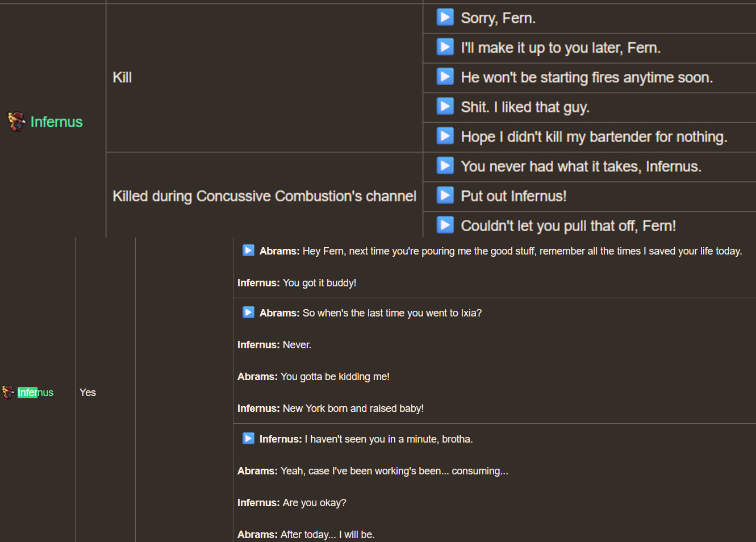The image size is (756, 542).
Task: Open the highlighted Infernus link in lower table
Action: tap(35, 393)
